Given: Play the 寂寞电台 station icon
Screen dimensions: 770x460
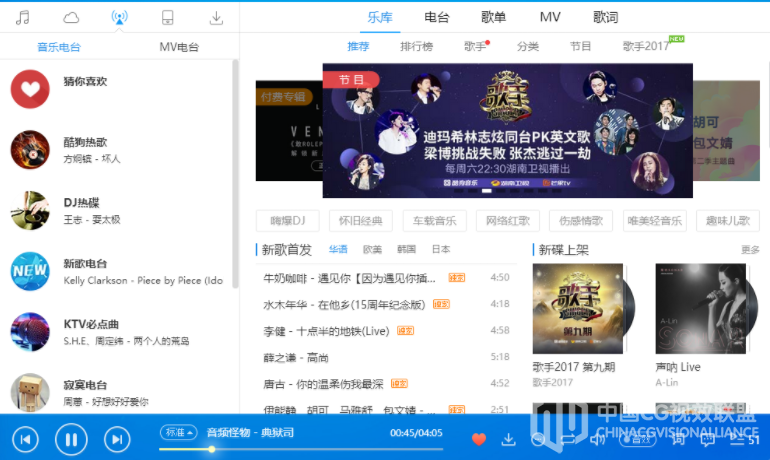Looking at the screenshot, I should 30,392.
